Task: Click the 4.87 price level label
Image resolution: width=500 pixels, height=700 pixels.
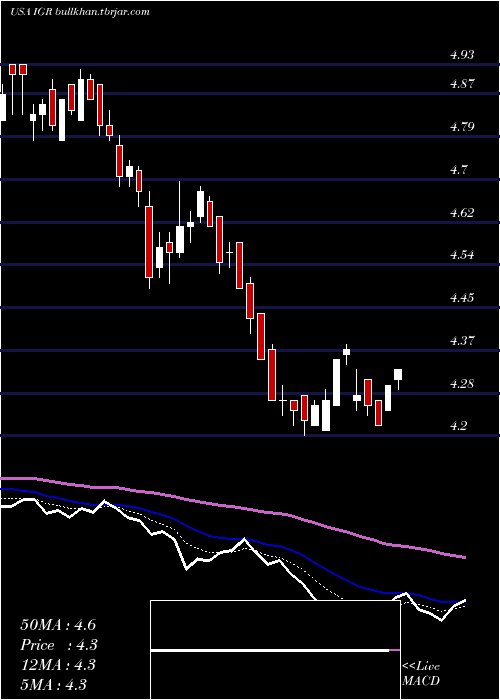Action: (462, 84)
